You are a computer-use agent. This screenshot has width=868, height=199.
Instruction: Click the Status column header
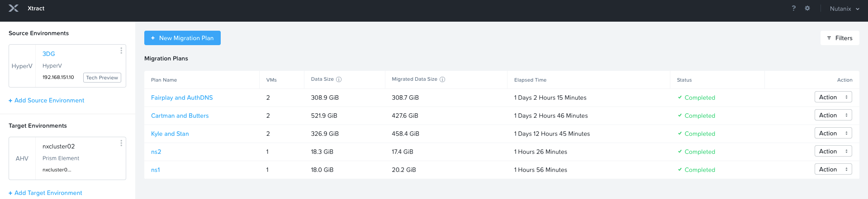pos(684,80)
